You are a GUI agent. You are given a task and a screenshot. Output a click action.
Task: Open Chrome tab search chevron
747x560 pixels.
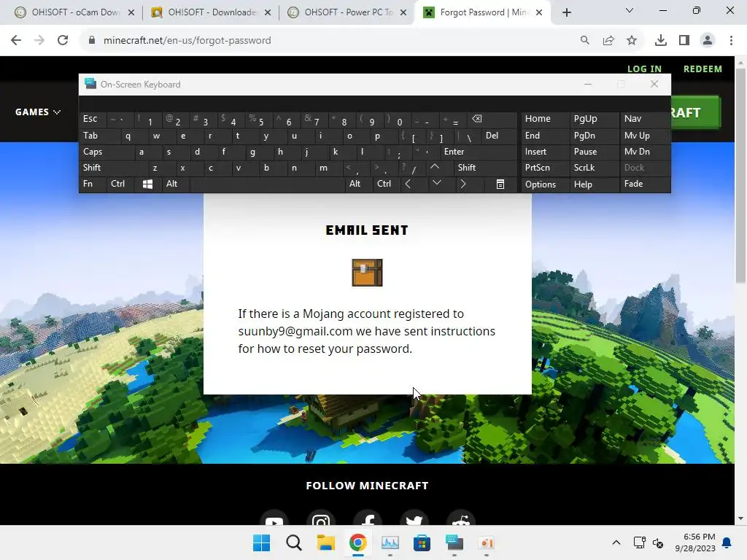[630, 10]
